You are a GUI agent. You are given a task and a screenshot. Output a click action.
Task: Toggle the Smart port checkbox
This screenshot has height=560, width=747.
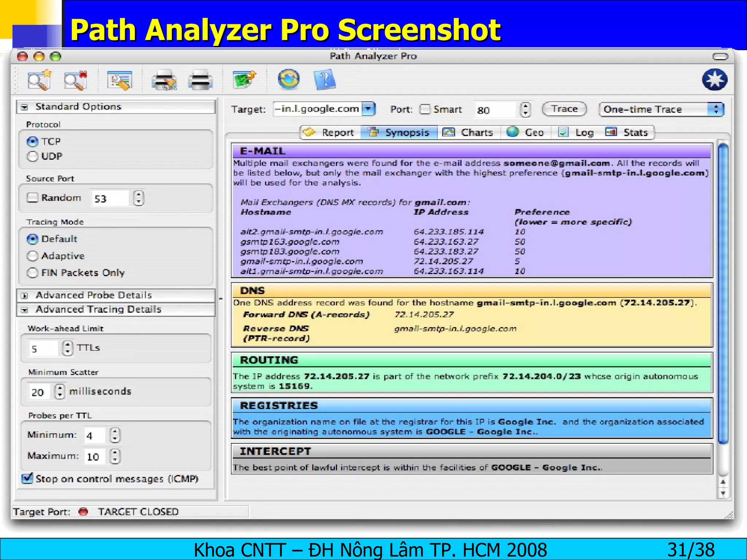coord(425,109)
